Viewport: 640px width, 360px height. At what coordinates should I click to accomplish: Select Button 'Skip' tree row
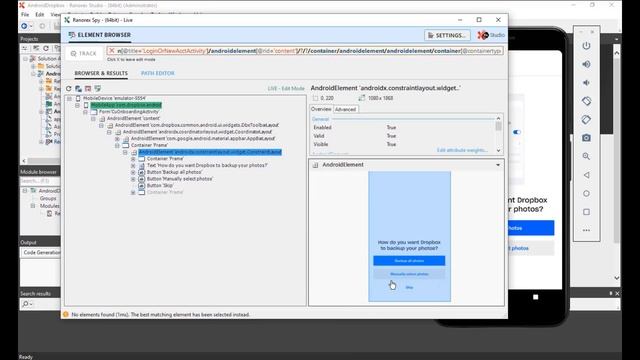(x=160, y=185)
